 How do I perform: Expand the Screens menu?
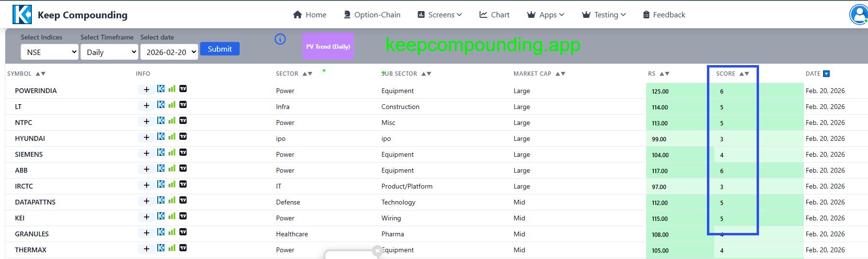coord(439,15)
